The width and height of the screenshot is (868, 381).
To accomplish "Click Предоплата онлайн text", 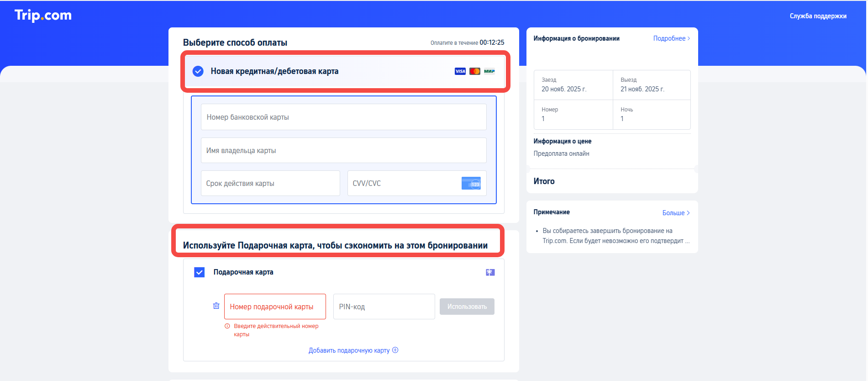I will coord(561,153).
